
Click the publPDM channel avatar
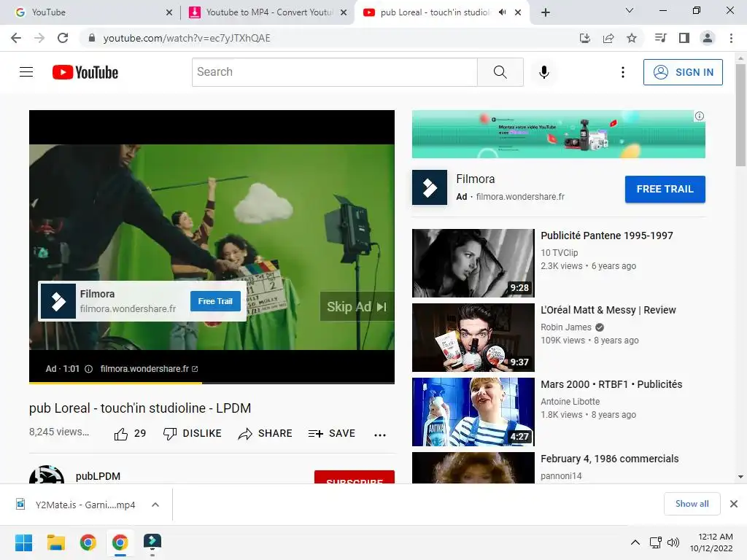coord(47,475)
